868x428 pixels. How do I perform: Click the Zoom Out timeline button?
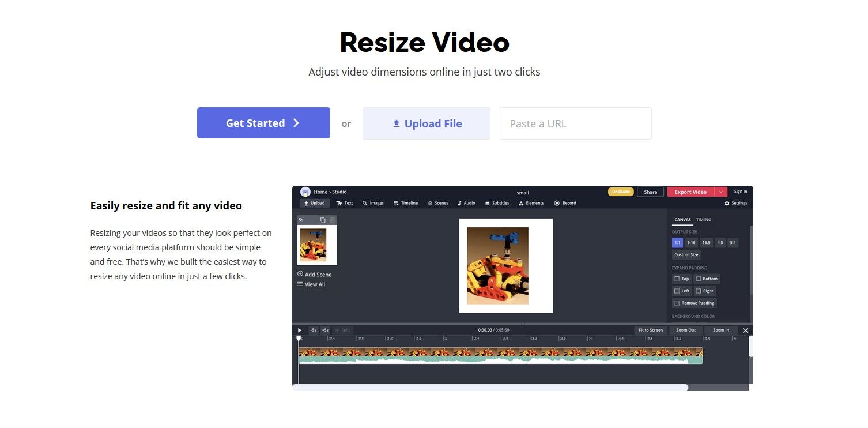pyautogui.click(x=686, y=331)
